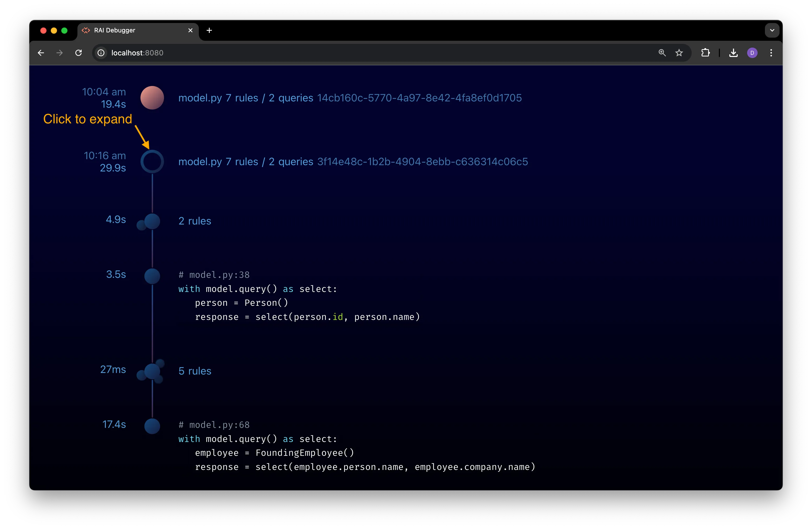This screenshot has height=529, width=812.
Task: Reload the localhost page
Action: pyautogui.click(x=78, y=53)
